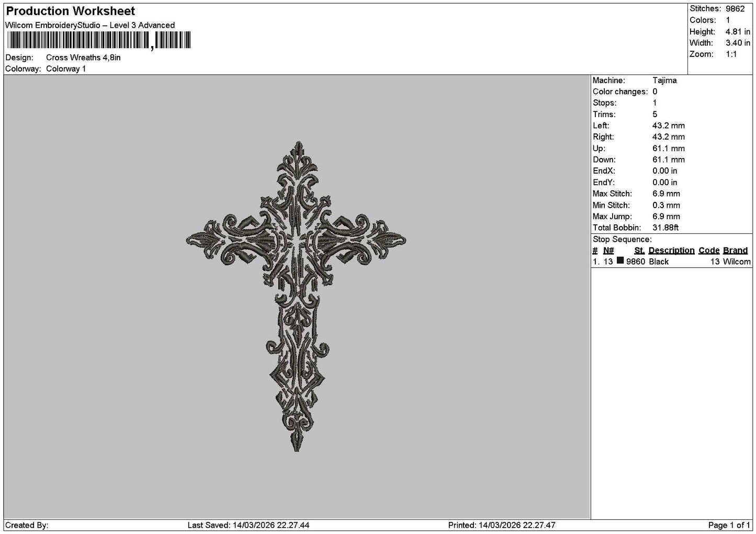Click the 'Page 1 of 1' indicator
Image resolution: width=756 pixels, height=534 pixels.
coord(729,526)
